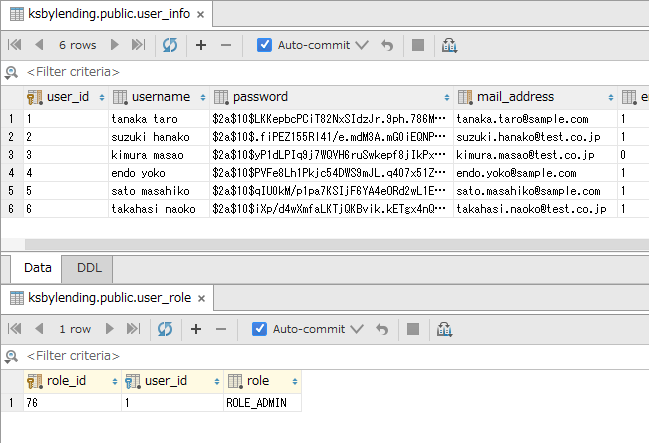Screen dimensions: 649x443
Task: Select the 'endo yoko' username cell
Action: [159, 173]
